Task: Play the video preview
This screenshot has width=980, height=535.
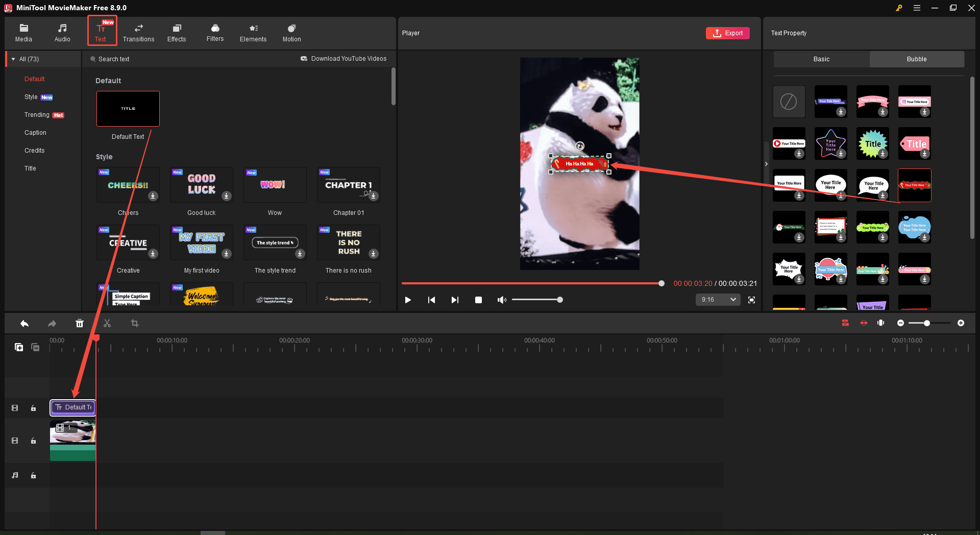Action: coord(408,300)
